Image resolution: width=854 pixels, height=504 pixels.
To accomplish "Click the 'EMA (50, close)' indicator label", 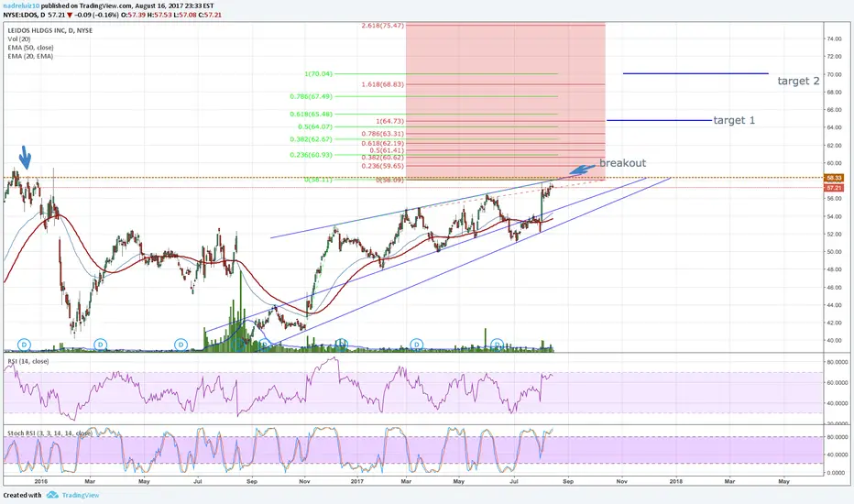I will [x=30, y=48].
